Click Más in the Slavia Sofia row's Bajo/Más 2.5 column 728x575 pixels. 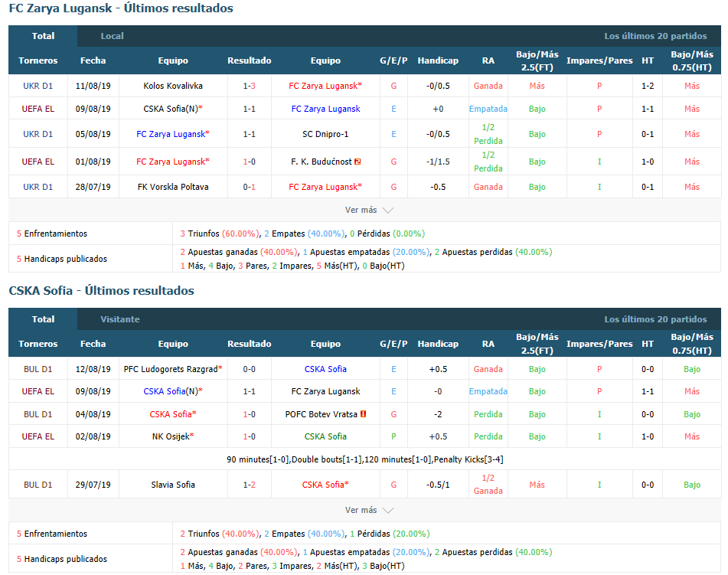(x=537, y=485)
